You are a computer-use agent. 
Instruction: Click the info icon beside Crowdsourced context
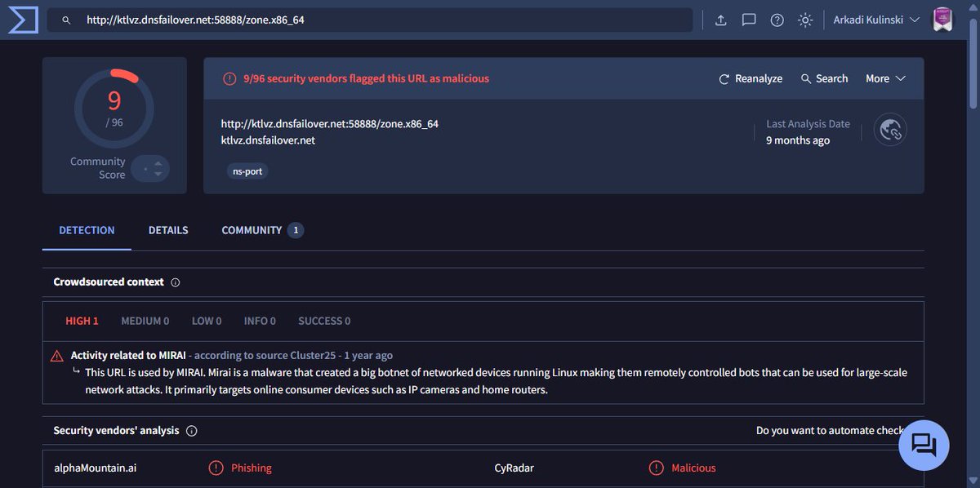(x=176, y=282)
